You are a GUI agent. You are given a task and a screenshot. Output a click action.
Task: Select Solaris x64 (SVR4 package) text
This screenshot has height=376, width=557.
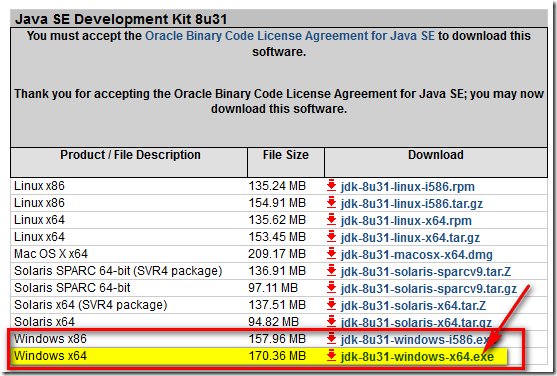[x=91, y=305]
